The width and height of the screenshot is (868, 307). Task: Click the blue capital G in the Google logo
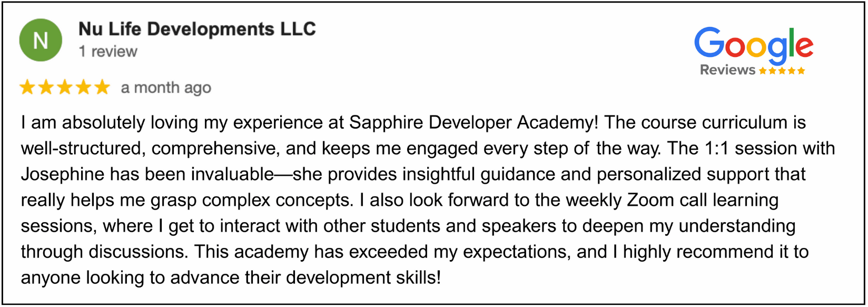coord(709,43)
